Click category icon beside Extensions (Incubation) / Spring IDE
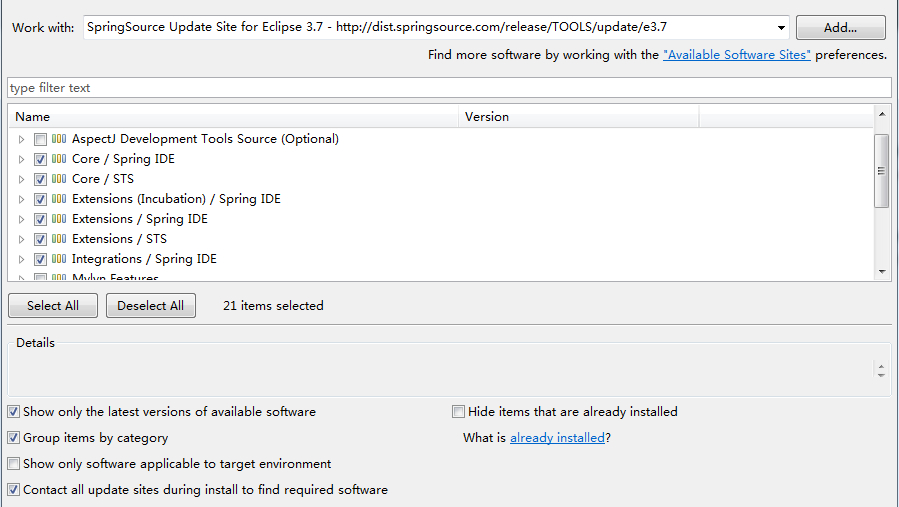The width and height of the screenshot is (899, 507). 59,199
